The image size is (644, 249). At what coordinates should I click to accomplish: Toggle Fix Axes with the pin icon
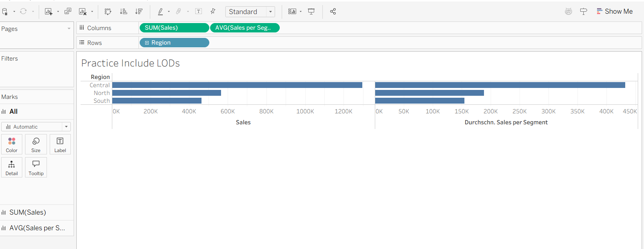click(213, 12)
